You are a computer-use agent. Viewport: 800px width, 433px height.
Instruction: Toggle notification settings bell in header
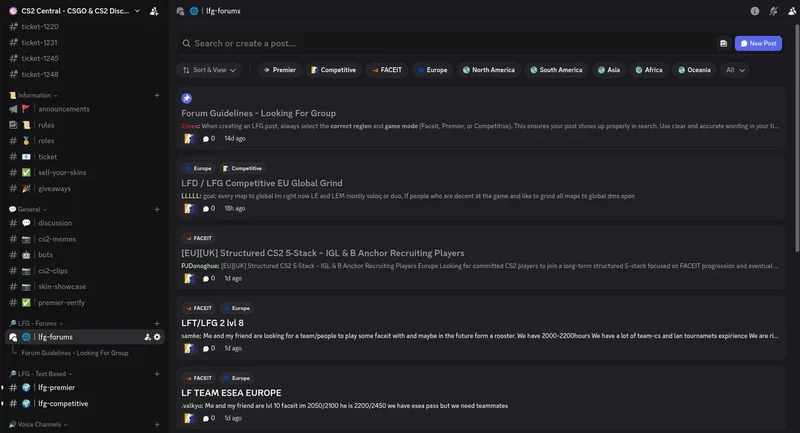pyautogui.click(x=773, y=11)
